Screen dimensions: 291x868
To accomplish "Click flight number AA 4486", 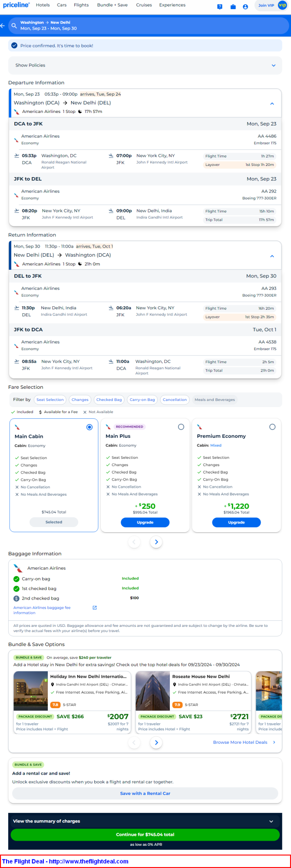I will click(267, 136).
